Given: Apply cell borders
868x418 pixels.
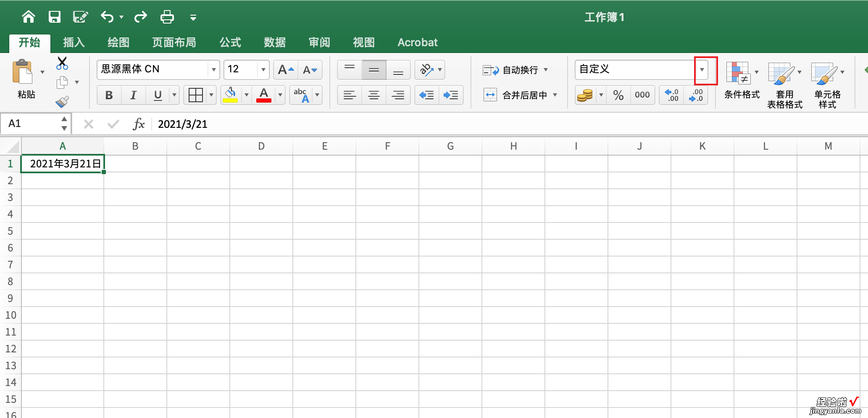Looking at the screenshot, I should coord(196,95).
